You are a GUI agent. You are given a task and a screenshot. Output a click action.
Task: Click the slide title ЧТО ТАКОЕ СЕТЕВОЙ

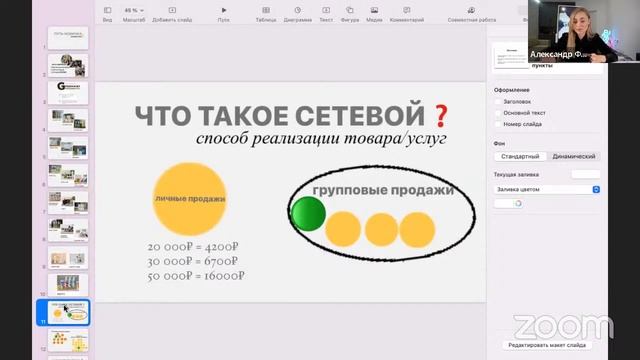click(280, 116)
